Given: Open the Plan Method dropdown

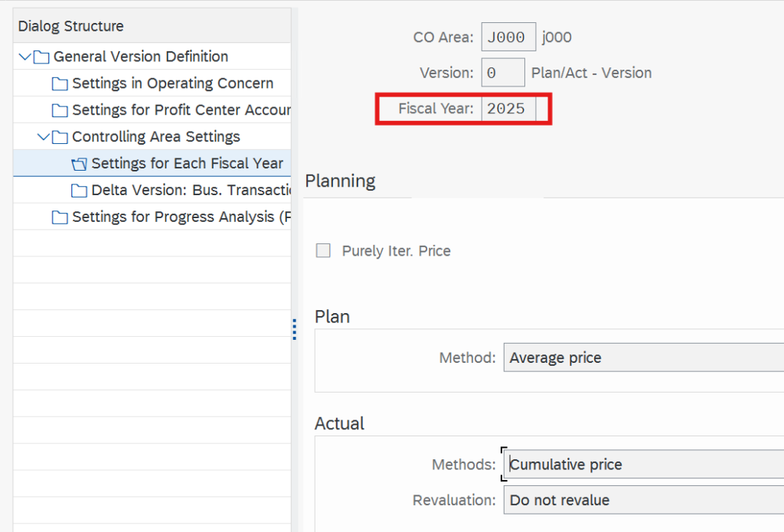Looking at the screenshot, I should coord(643,357).
